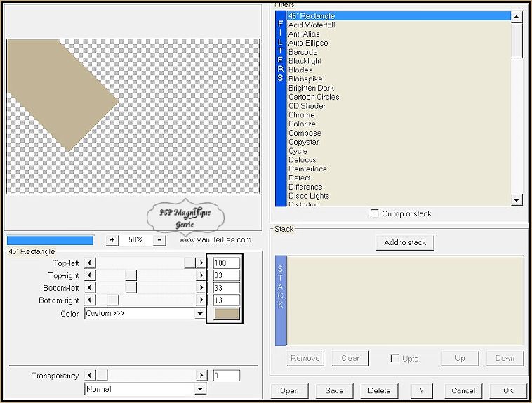Click right arrow of Bottom-right slider
532x403 pixels.
click(201, 300)
